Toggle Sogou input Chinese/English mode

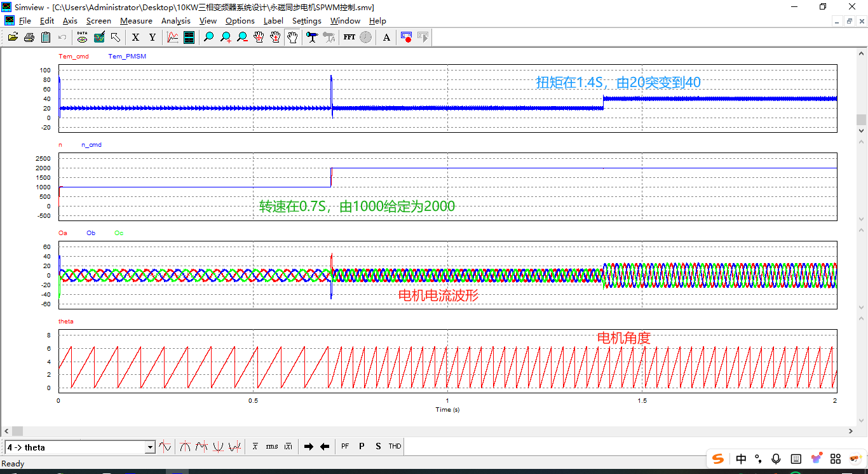coord(741,459)
